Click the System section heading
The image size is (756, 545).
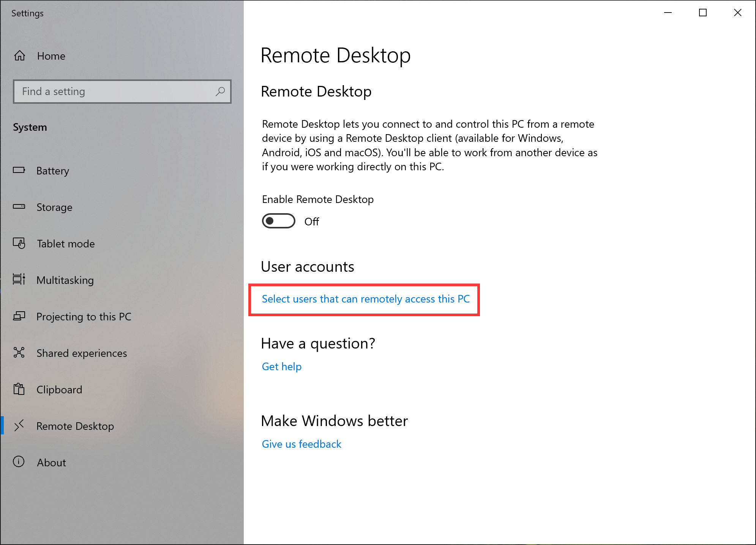point(30,127)
